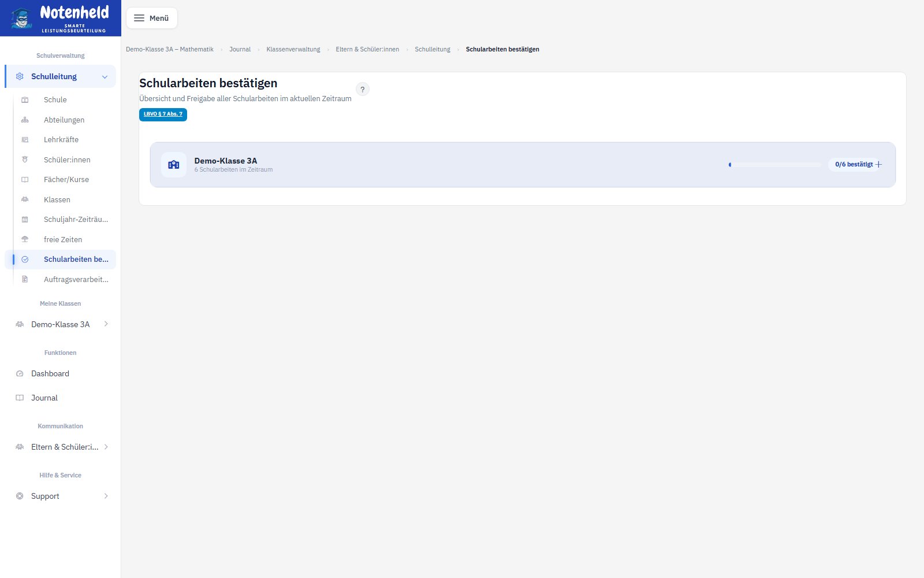Click the Schuljahr-Zeiträume calendar icon
The width and height of the screenshot is (924, 578).
click(x=25, y=220)
